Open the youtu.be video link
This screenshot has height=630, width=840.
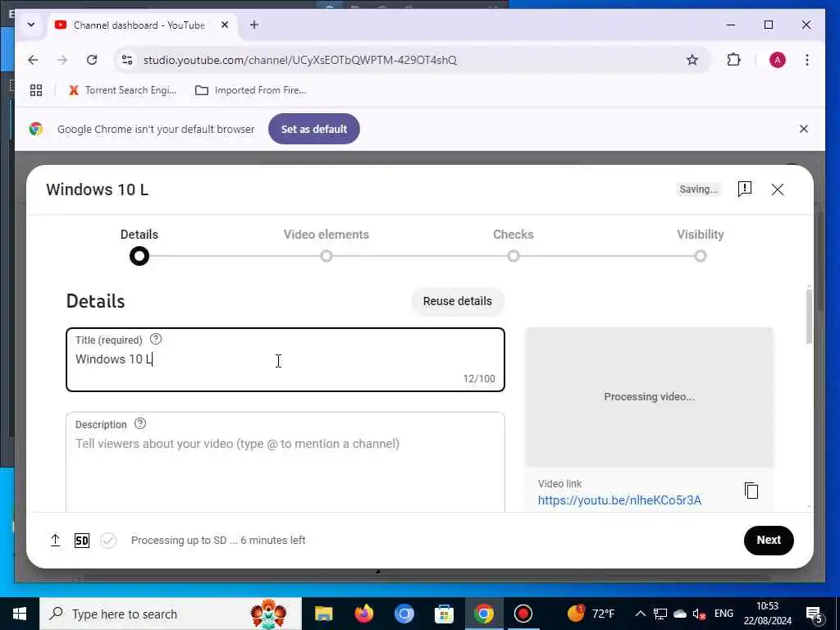619,500
